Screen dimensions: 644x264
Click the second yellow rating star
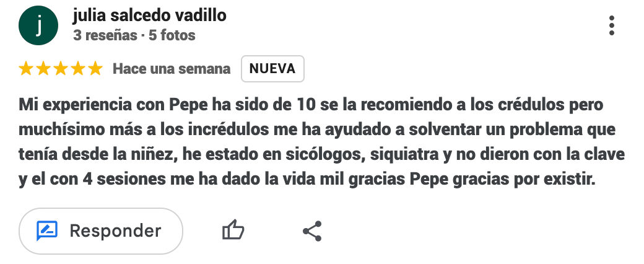(x=44, y=69)
